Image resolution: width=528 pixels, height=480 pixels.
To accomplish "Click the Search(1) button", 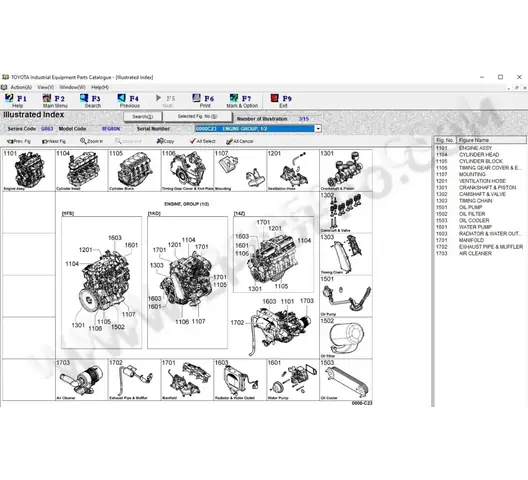I will (x=143, y=117).
